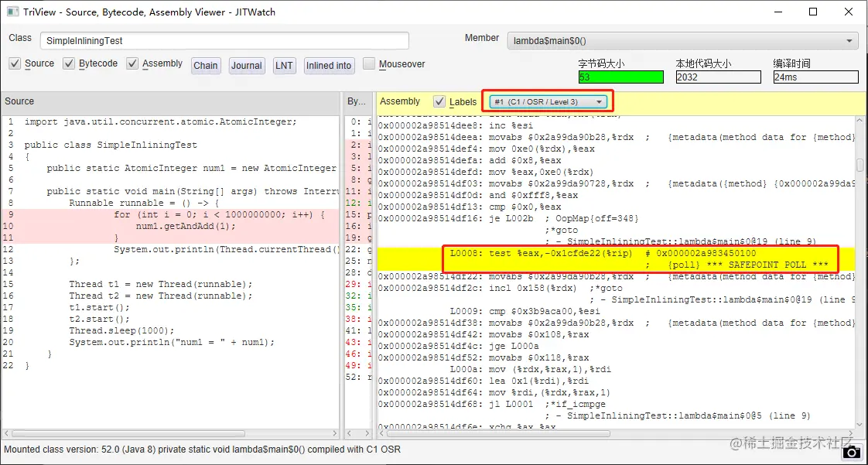Click assembly line incl 0x158(%rdx) goto

click(x=616, y=289)
